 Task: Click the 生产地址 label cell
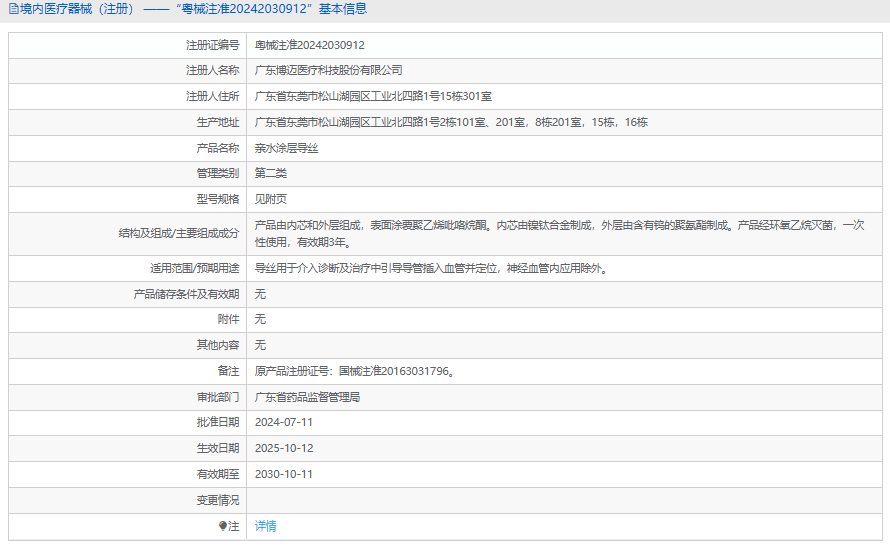point(128,122)
